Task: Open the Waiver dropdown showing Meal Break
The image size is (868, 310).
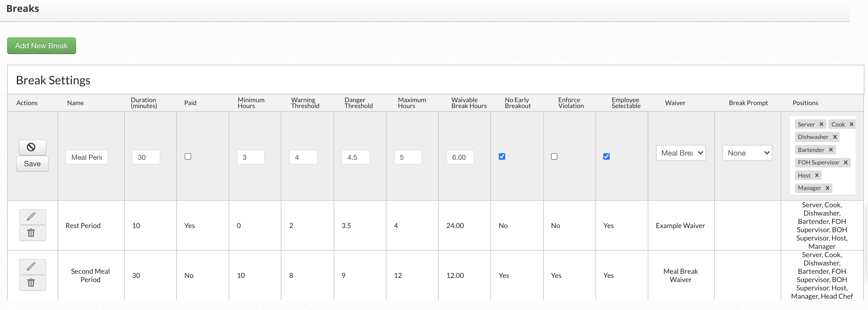Action: pyautogui.click(x=681, y=153)
